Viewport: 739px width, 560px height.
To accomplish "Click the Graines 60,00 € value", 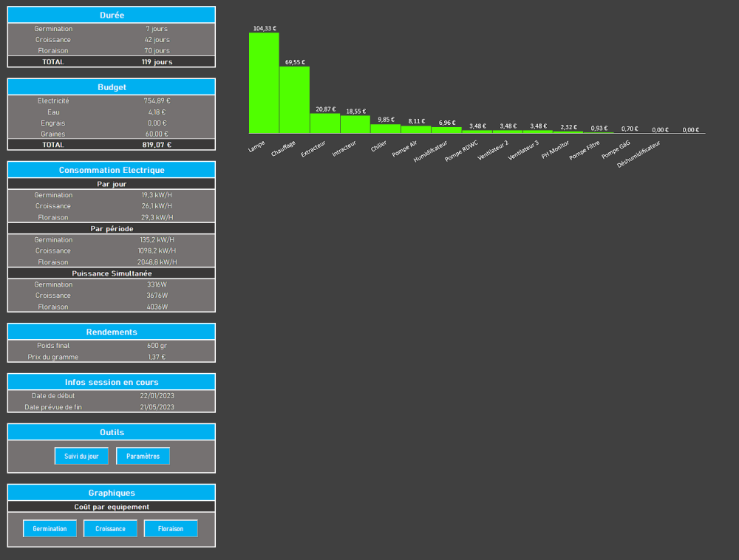I will click(157, 134).
